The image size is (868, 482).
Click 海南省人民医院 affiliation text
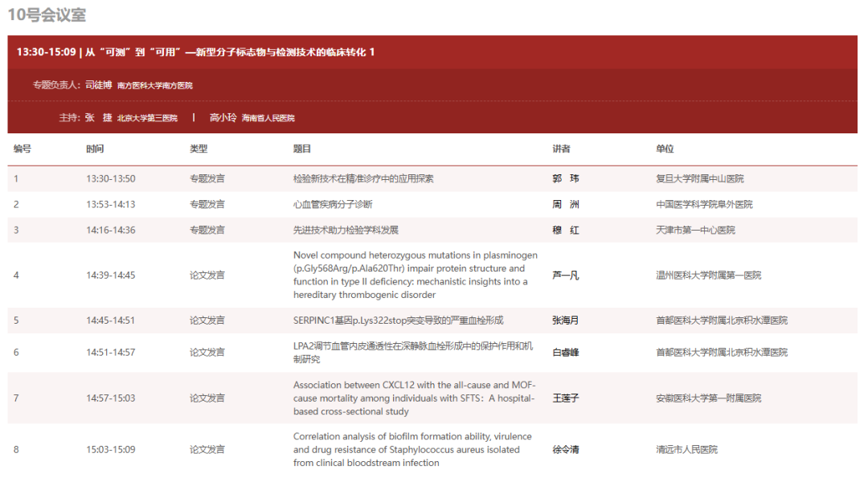click(268, 118)
